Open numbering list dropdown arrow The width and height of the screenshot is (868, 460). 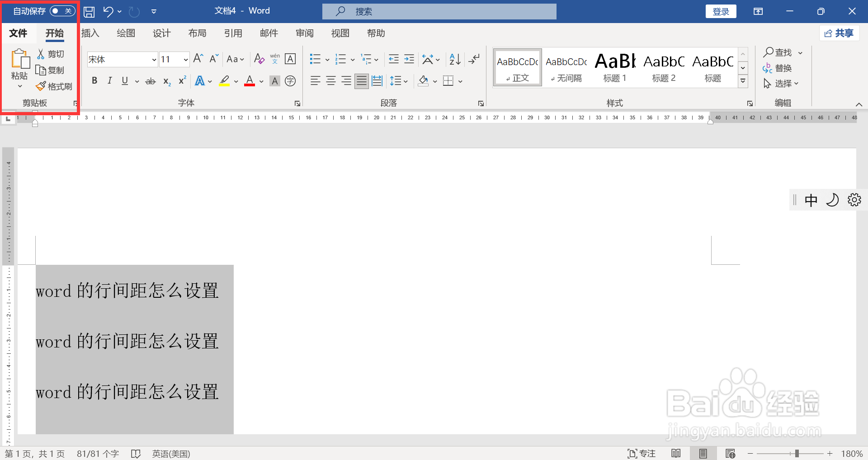click(x=353, y=59)
